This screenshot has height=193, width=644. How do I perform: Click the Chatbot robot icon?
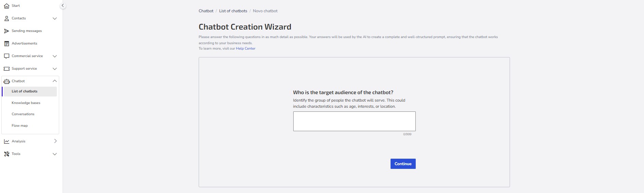(6, 81)
